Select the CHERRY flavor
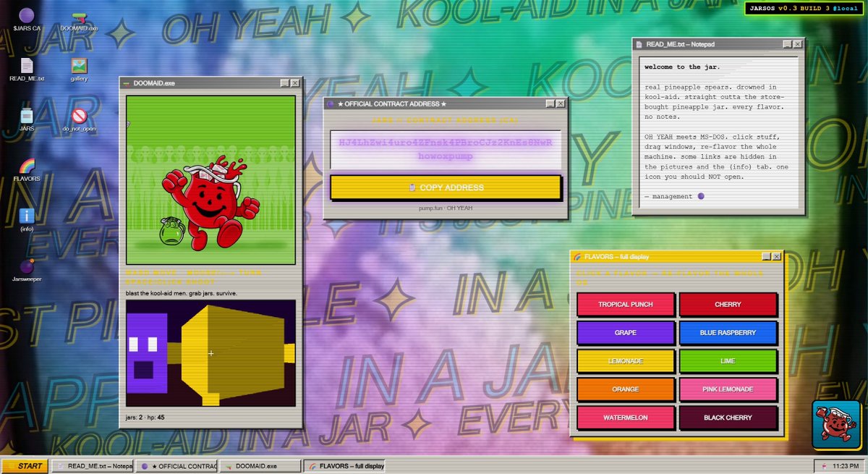 tap(728, 305)
